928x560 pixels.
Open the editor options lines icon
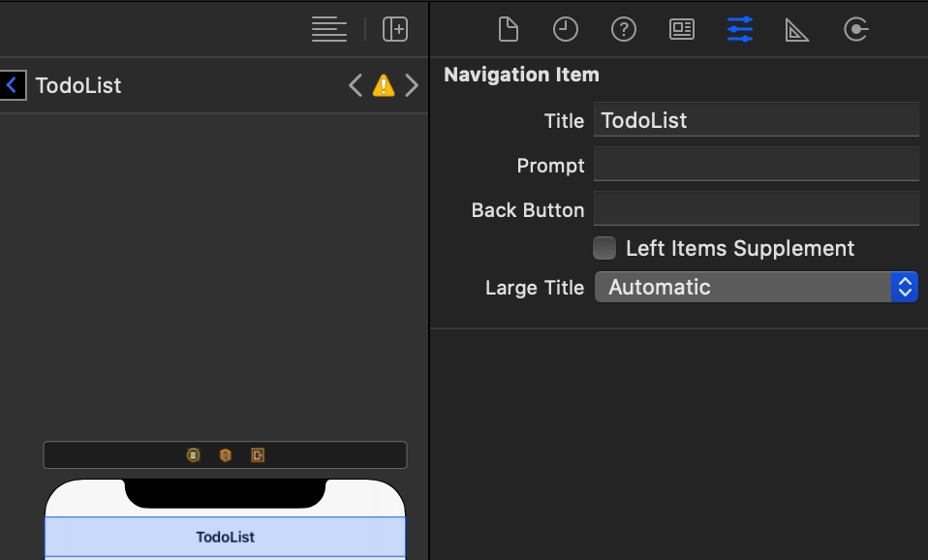[x=329, y=29]
